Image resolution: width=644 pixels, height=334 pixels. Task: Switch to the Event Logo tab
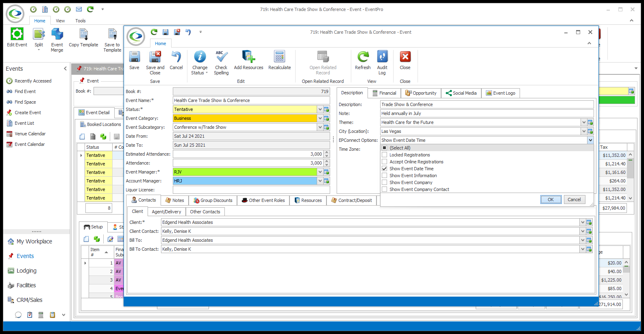[500, 93]
